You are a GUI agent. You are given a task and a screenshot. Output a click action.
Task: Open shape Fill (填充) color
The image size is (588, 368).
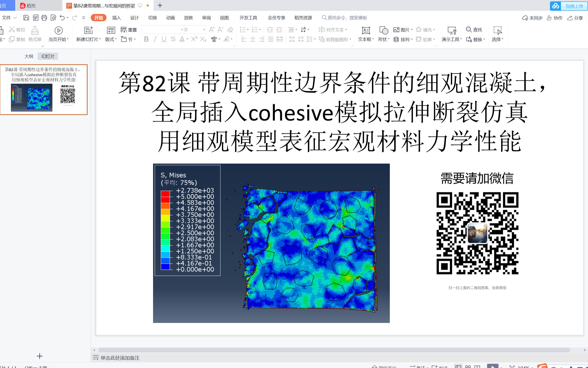click(425, 30)
